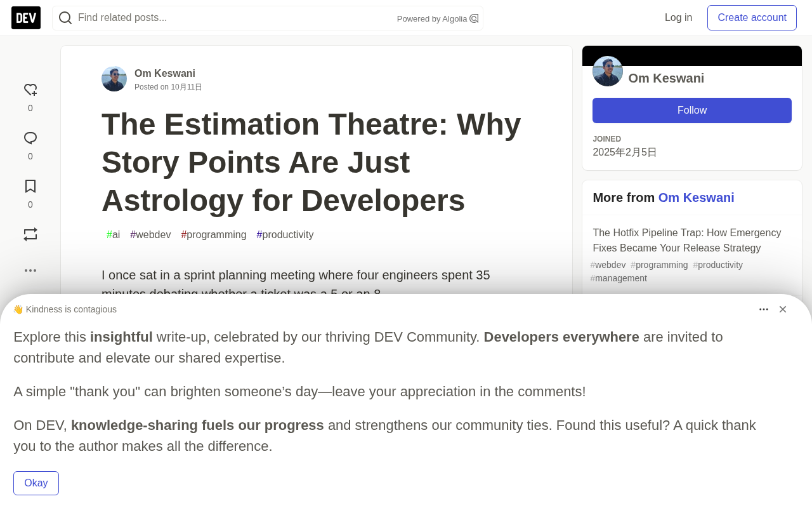Click the "#management" tag in the sidebar
Image resolution: width=812 pixels, height=508 pixels.
(x=619, y=278)
